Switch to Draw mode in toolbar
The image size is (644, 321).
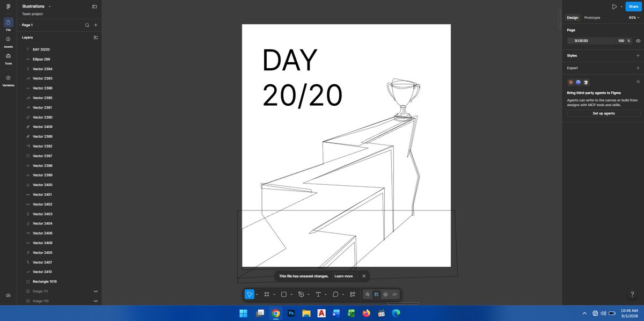pyautogui.click(x=368, y=294)
